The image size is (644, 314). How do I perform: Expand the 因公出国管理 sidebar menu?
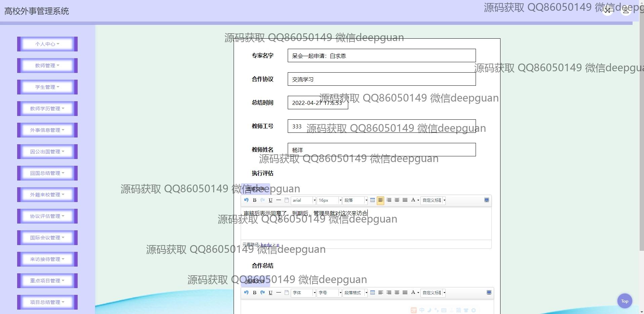pos(47,152)
